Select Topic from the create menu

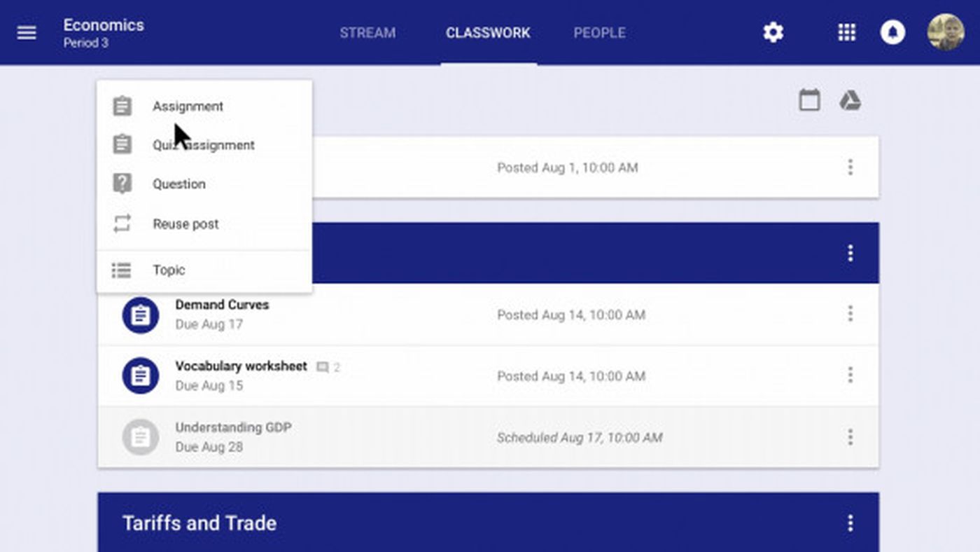(x=169, y=270)
